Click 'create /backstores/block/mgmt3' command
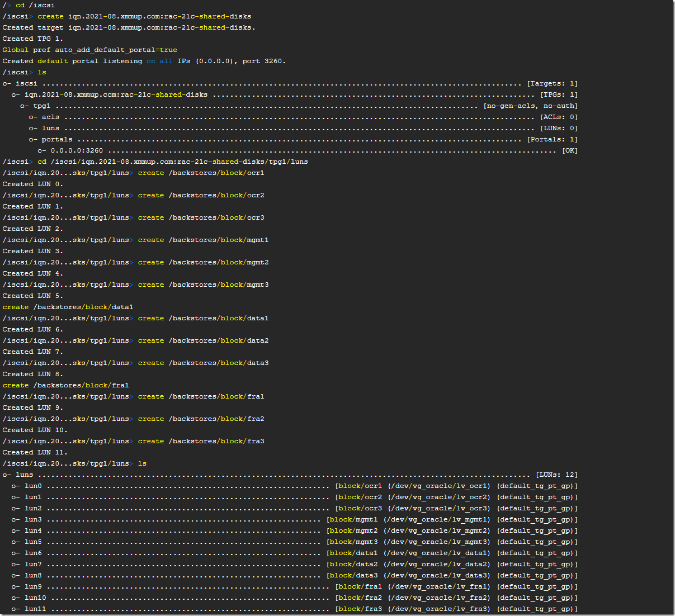 coord(203,285)
